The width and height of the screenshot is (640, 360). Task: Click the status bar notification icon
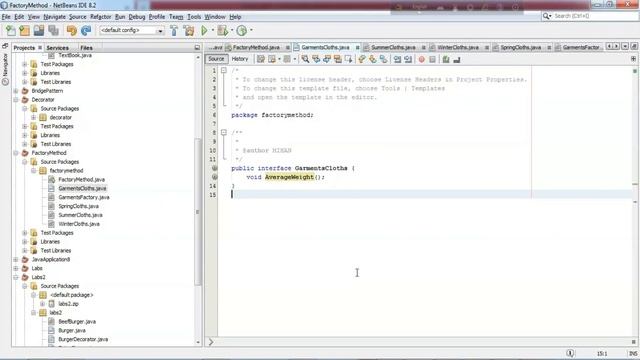570,353
